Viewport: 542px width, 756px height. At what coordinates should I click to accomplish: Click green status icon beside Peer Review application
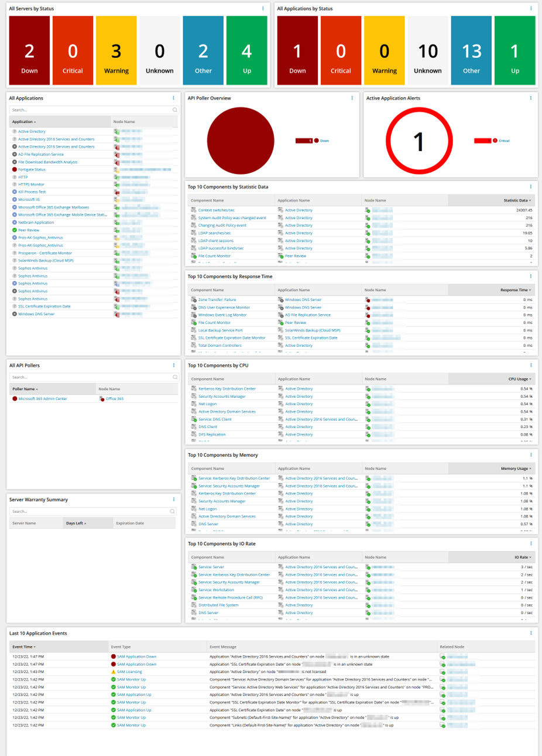click(15, 230)
